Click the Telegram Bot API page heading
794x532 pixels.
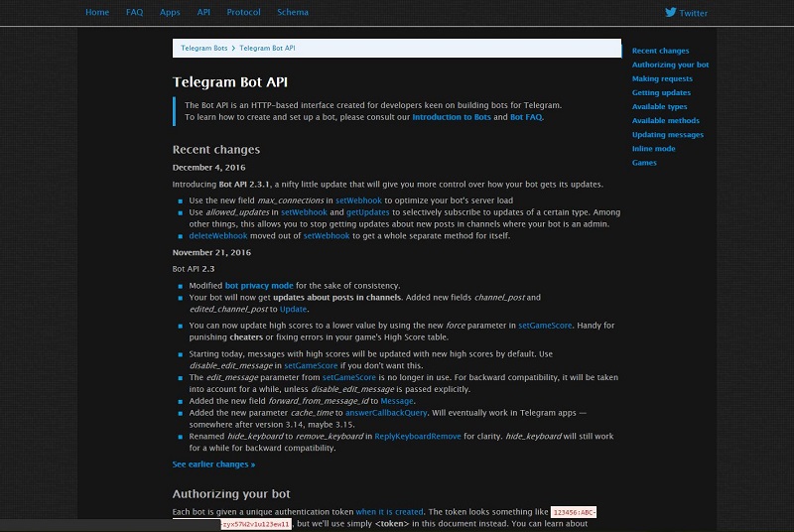tap(230, 82)
